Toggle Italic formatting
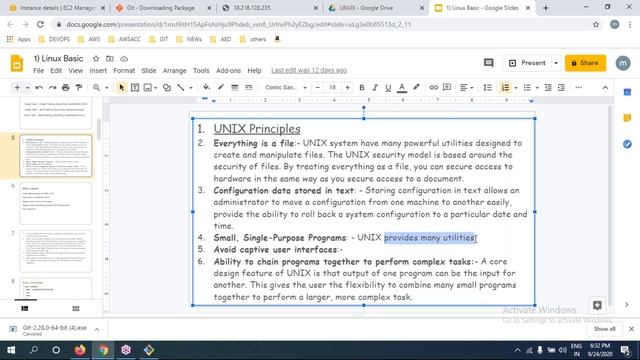The height and width of the screenshot is (360, 640). click(x=375, y=87)
